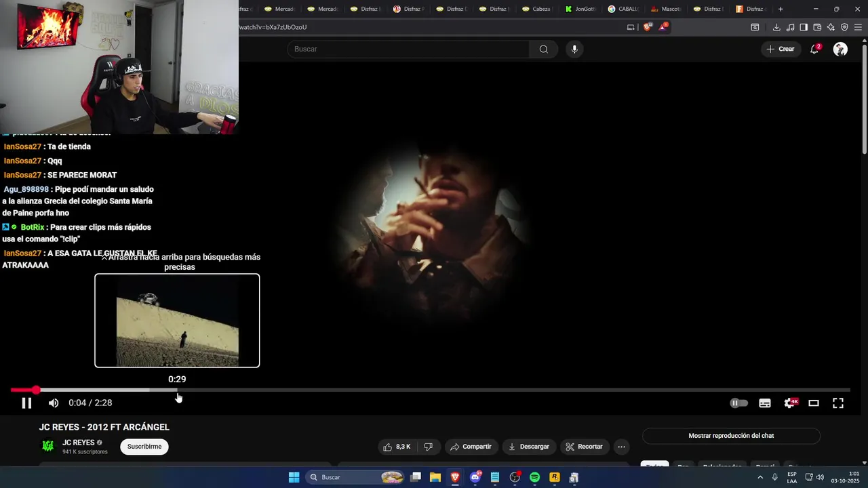
Task: Open File Explorer from taskbar
Action: click(435, 477)
